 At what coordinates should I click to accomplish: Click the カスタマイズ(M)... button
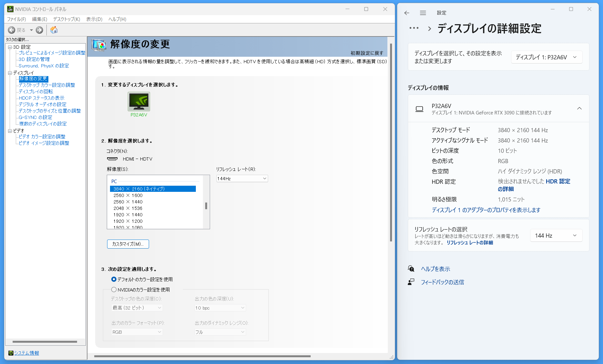[128, 244]
